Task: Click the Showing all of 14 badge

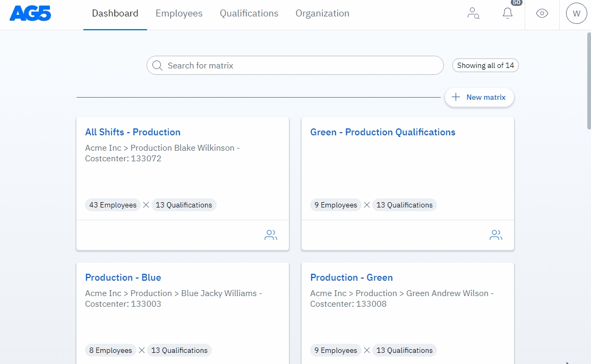Action: pyautogui.click(x=485, y=66)
